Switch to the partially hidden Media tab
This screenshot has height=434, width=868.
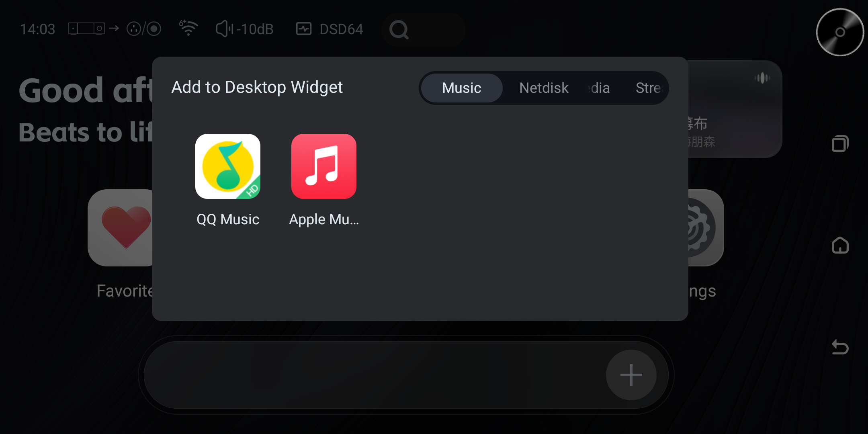600,88
